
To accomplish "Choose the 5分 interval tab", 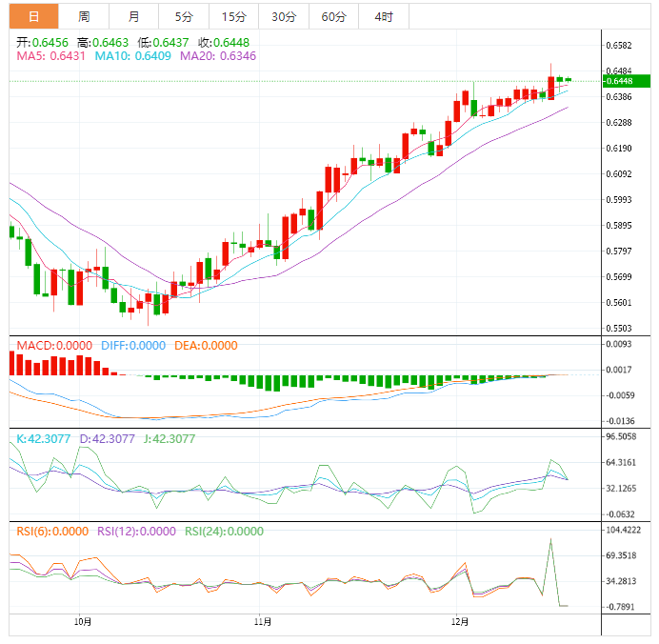I will 183,16.
